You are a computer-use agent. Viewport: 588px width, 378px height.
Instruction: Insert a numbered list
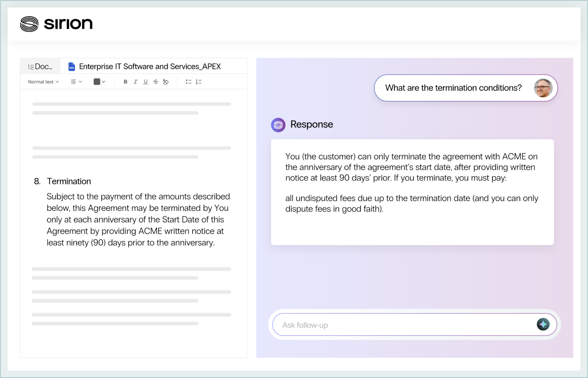(x=199, y=82)
